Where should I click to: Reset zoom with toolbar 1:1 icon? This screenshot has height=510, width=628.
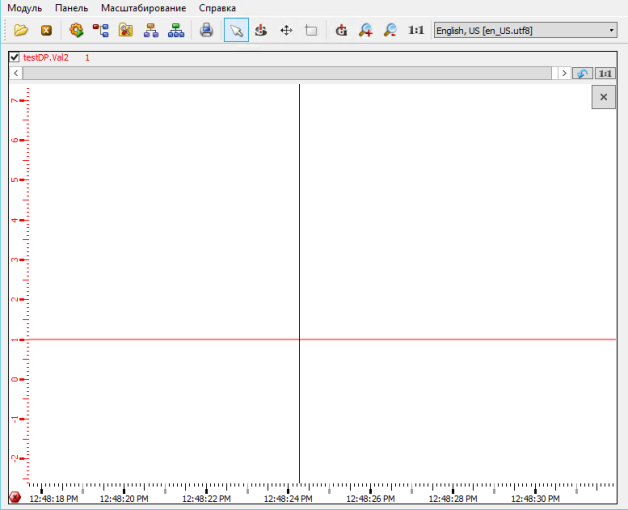click(x=417, y=31)
